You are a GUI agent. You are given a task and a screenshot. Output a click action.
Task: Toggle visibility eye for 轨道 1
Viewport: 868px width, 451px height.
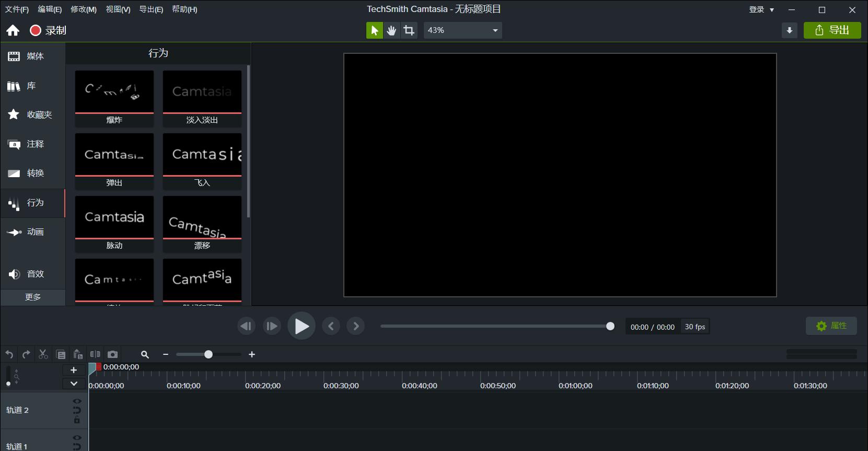(77, 438)
